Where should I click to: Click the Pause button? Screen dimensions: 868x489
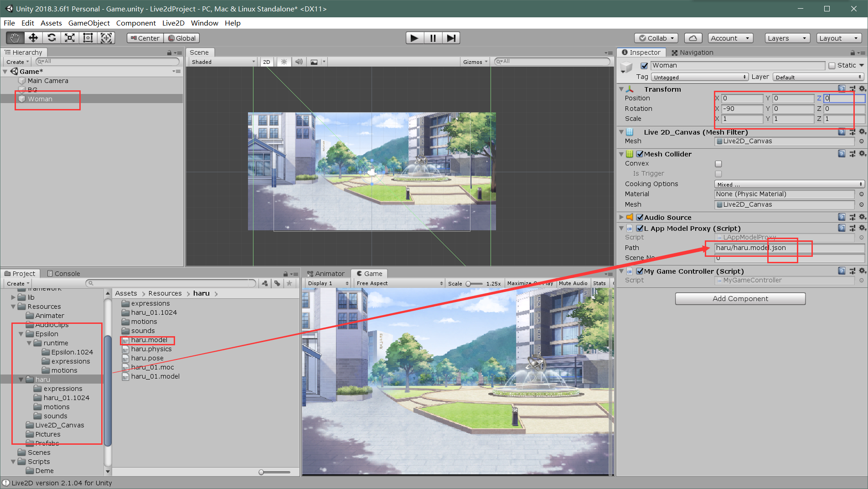pos(433,38)
